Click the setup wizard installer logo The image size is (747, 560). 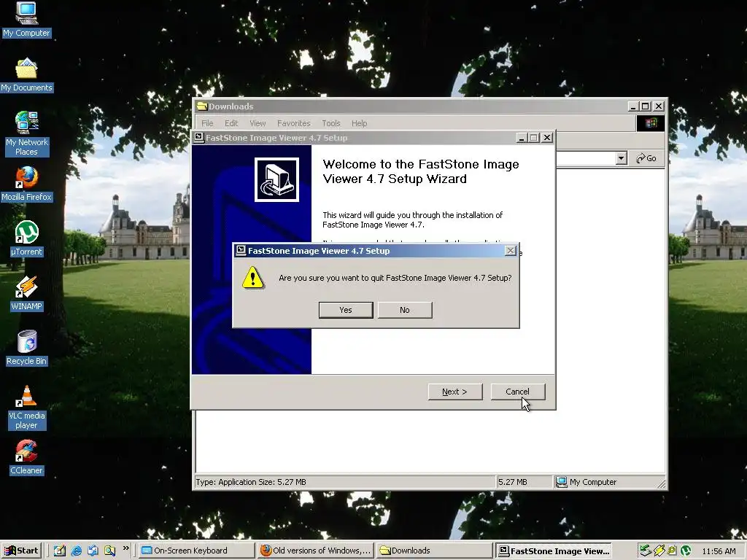pyautogui.click(x=276, y=179)
